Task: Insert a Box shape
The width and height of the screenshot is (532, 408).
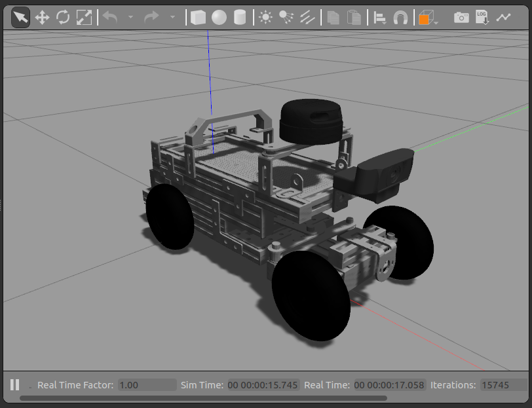Action: pos(198,17)
